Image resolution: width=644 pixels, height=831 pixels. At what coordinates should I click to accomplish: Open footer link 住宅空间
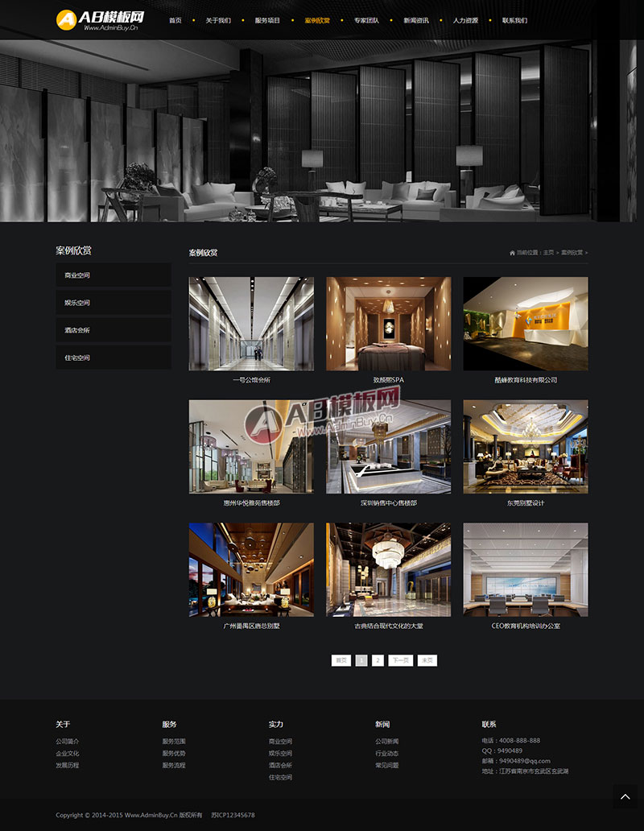(x=280, y=778)
